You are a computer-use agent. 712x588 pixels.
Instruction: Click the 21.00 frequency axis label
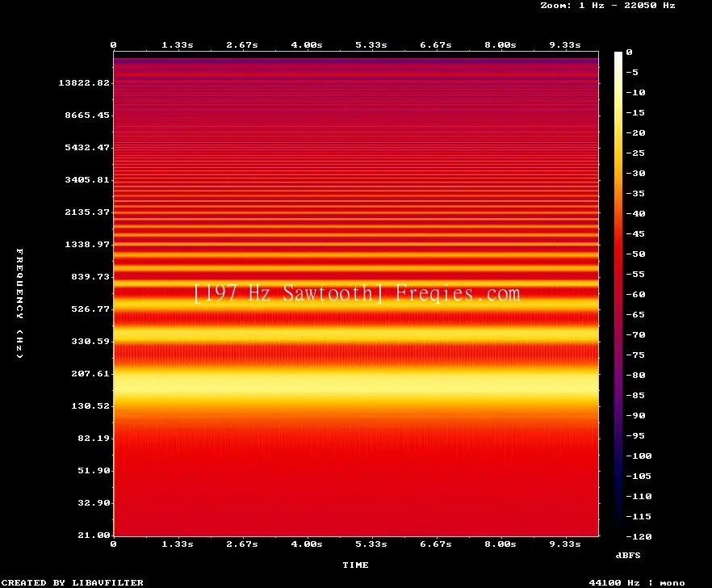94,535
